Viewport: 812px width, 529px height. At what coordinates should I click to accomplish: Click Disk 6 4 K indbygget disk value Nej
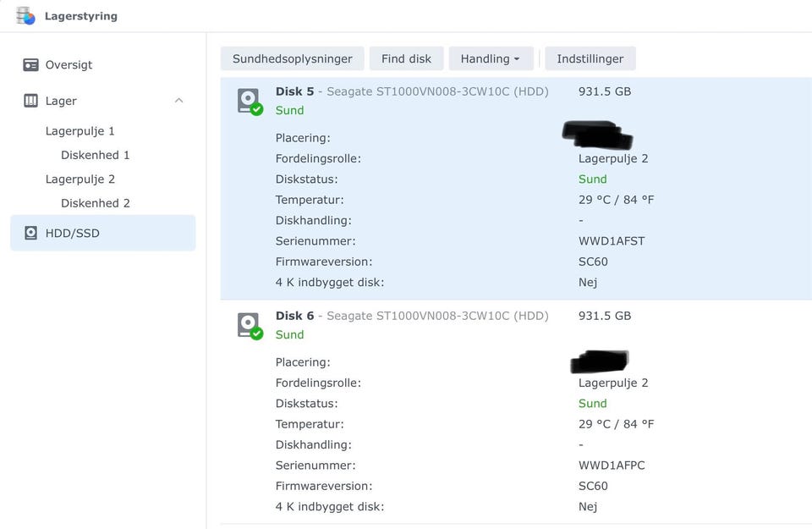click(588, 507)
